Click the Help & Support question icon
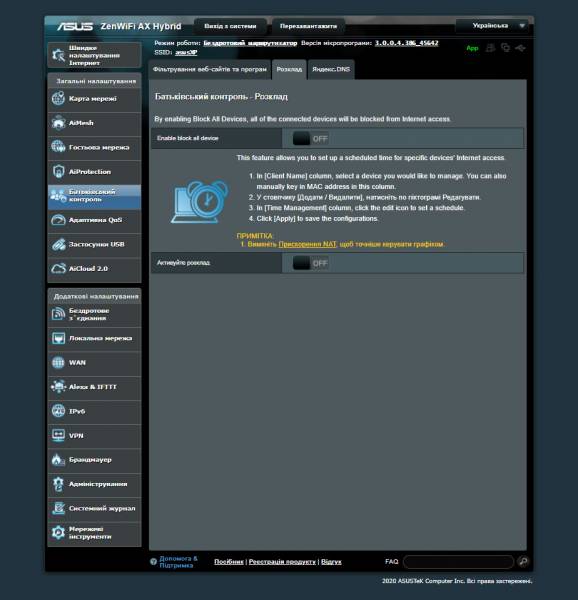The width and height of the screenshot is (578, 600). pos(153,561)
